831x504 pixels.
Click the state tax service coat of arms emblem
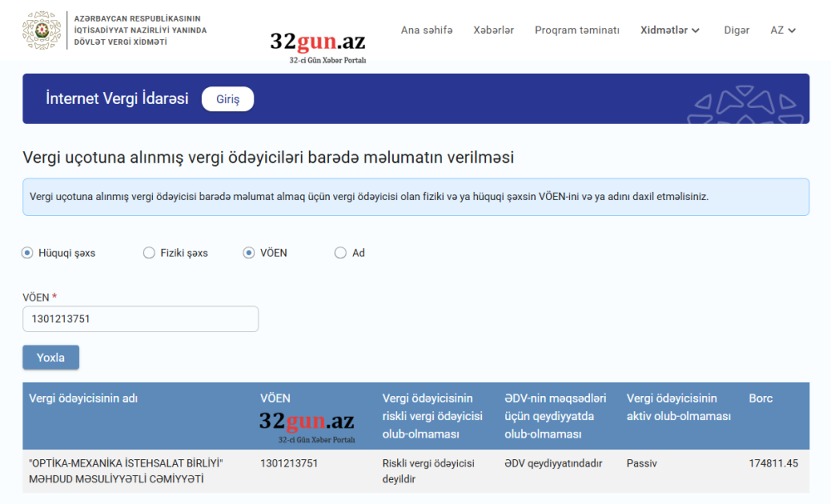(x=41, y=30)
